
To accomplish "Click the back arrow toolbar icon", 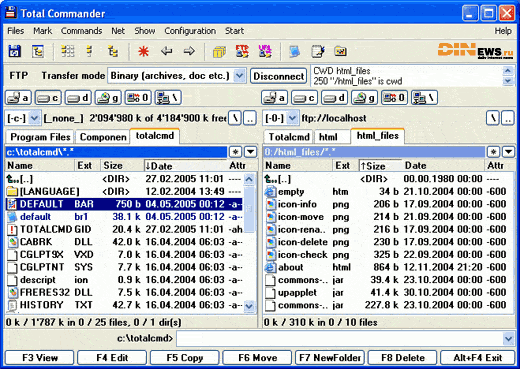I will (x=166, y=51).
